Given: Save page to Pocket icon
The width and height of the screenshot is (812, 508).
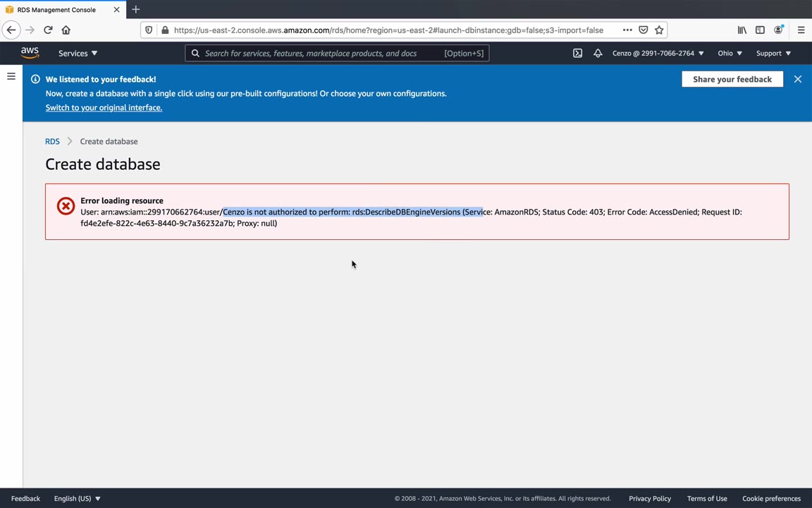Looking at the screenshot, I should pos(643,30).
